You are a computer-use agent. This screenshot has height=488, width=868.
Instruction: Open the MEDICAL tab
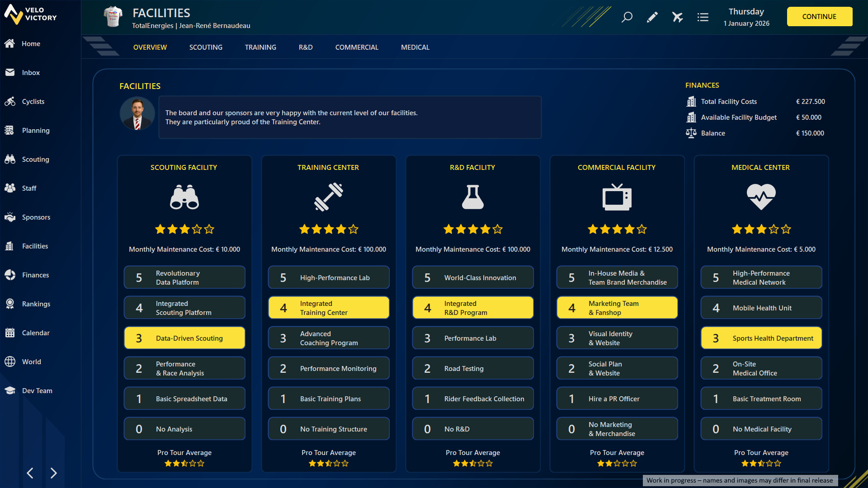(415, 47)
